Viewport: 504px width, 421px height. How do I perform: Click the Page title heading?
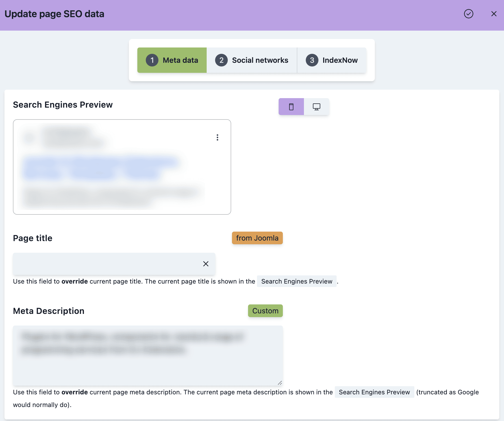(33, 238)
